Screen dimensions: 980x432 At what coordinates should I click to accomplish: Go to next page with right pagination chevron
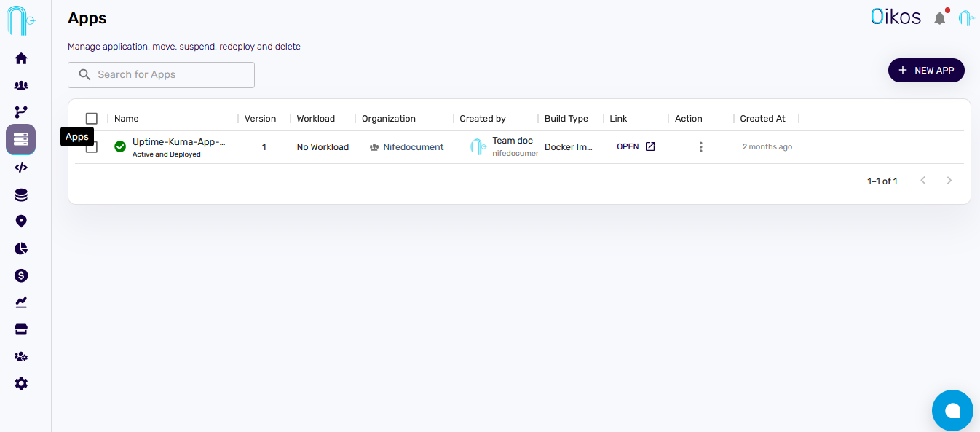tap(949, 180)
